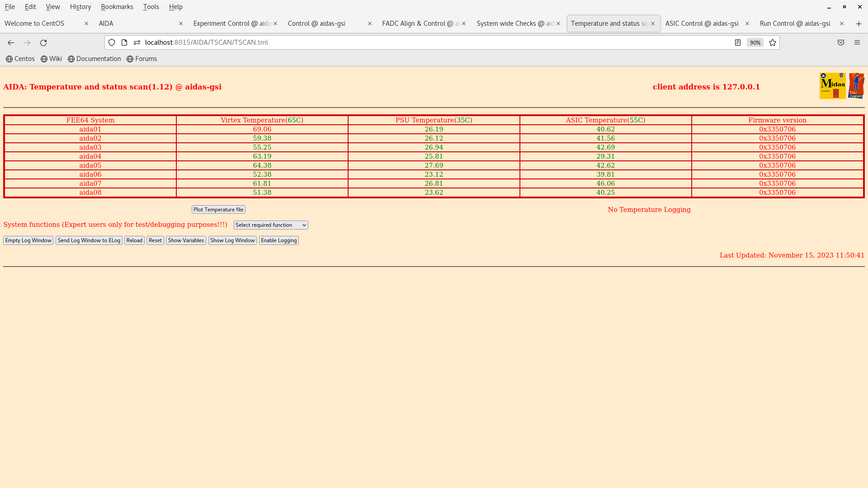Click the MIDAS logo image

[x=832, y=85]
